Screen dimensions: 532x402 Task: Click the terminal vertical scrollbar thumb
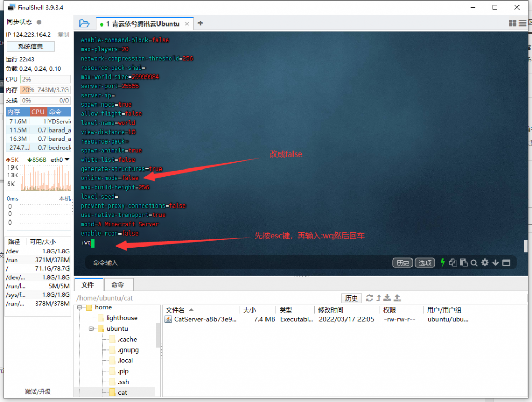[x=525, y=246]
